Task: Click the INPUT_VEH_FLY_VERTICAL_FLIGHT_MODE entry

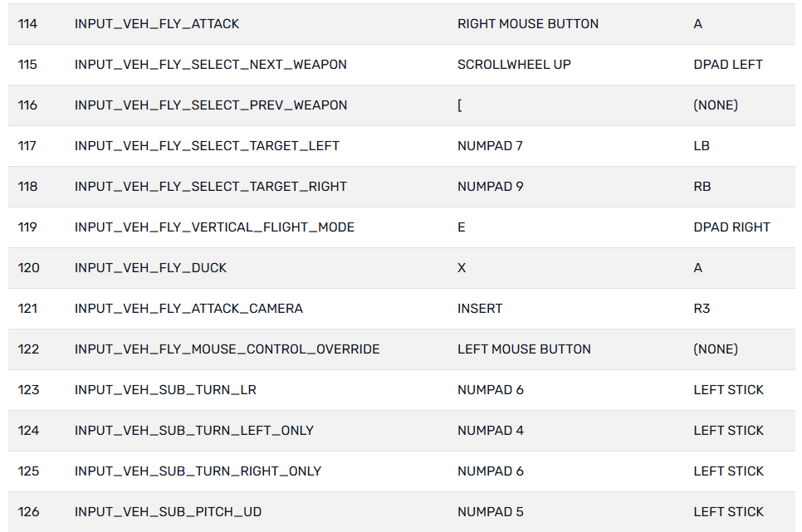Action: (x=214, y=227)
